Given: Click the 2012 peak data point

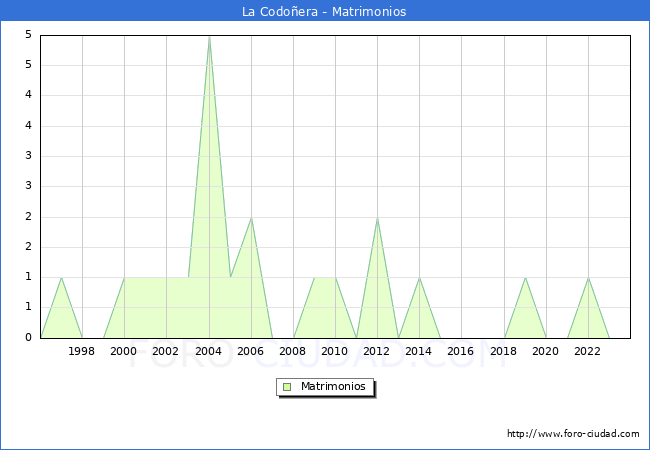Looking at the screenshot, I should pos(377,217).
